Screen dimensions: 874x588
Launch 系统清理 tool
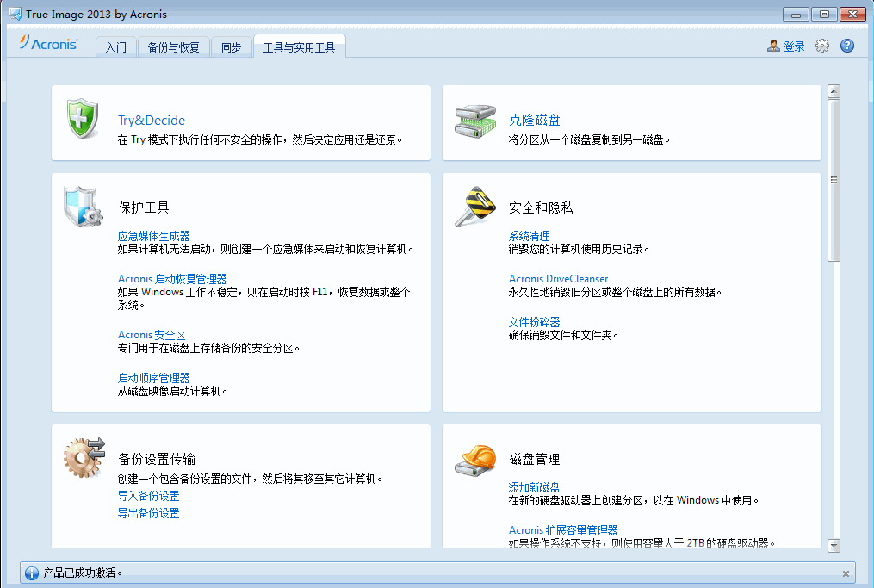pyautogui.click(x=529, y=236)
